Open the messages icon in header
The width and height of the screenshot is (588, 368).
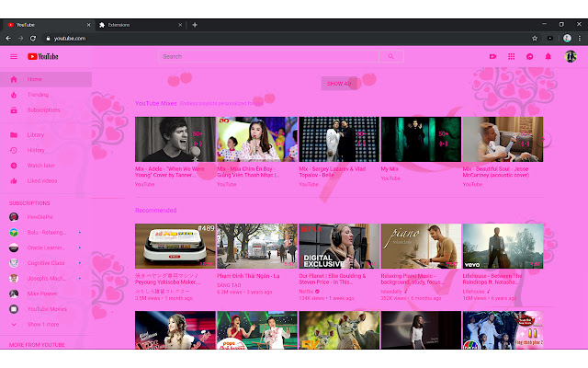coord(530,56)
